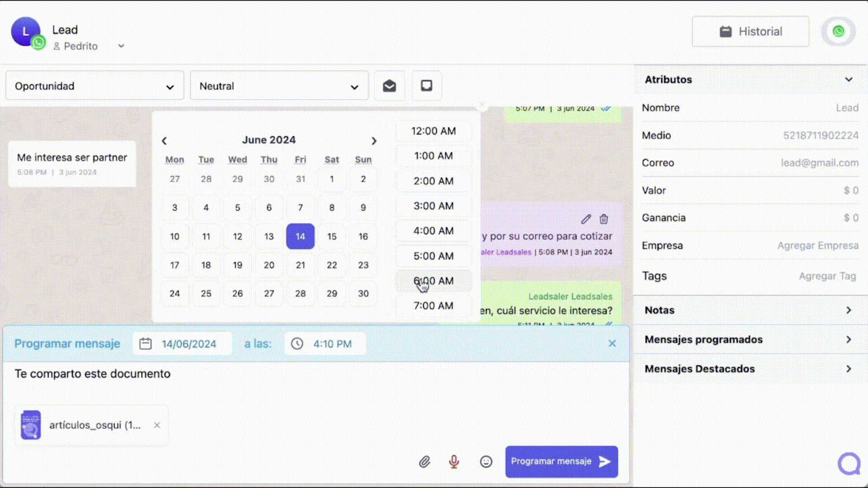The height and width of the screenshot is (488, 868).
Task: Go to next month in calendar
Action: point(374,141)
